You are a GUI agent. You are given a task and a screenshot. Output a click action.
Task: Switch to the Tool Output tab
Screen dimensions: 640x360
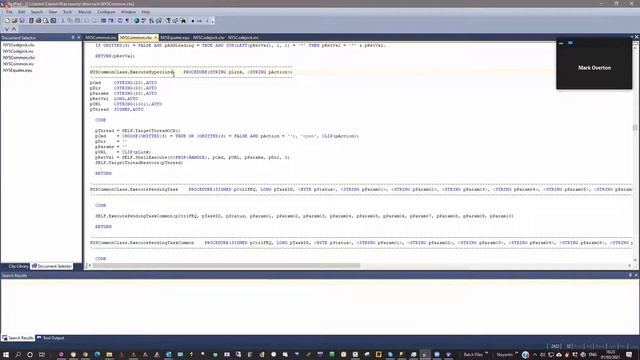(51, 338)
